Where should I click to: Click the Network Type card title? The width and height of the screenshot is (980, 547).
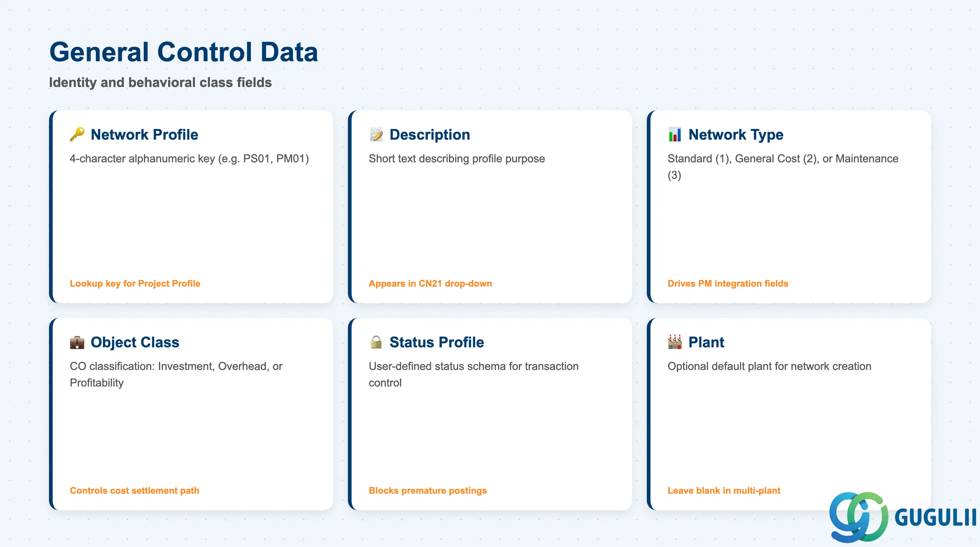736,135
